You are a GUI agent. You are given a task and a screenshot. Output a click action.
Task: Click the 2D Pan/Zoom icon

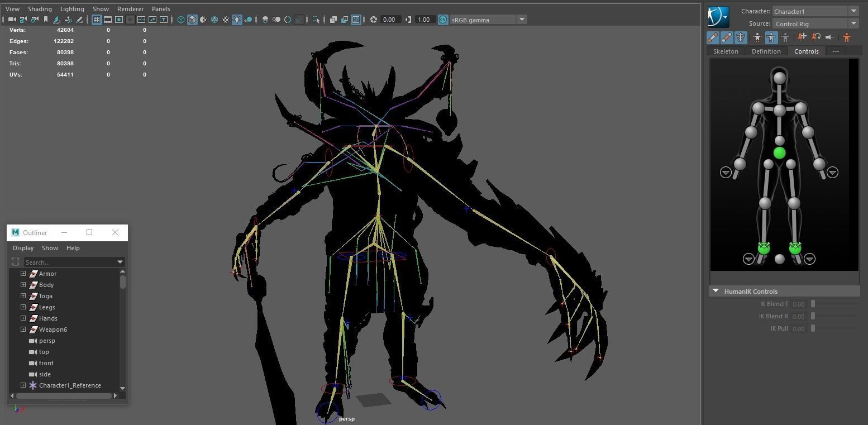[68, 20]
